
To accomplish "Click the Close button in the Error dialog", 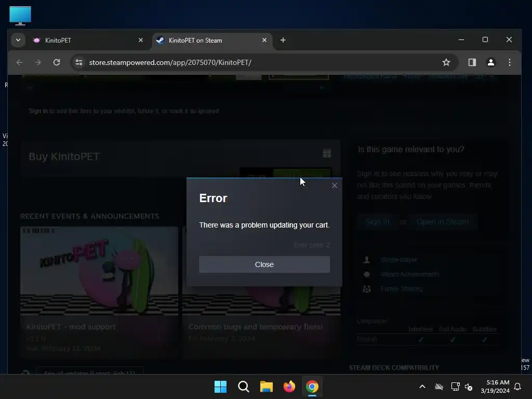I will tap(264, 264).
